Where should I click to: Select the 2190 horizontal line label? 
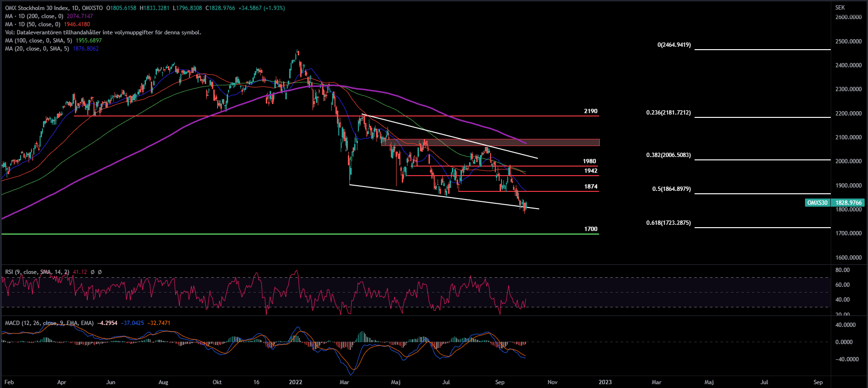point(590,111)
